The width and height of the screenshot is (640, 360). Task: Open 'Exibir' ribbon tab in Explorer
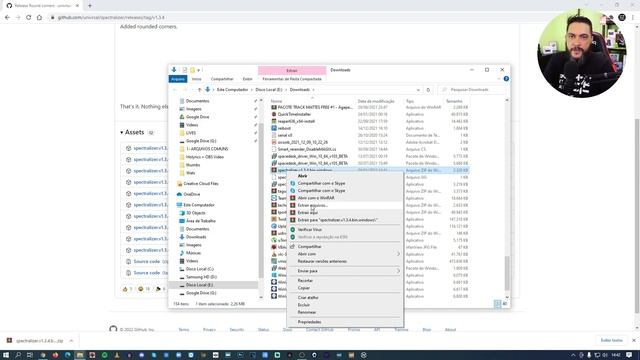point(247,79)
